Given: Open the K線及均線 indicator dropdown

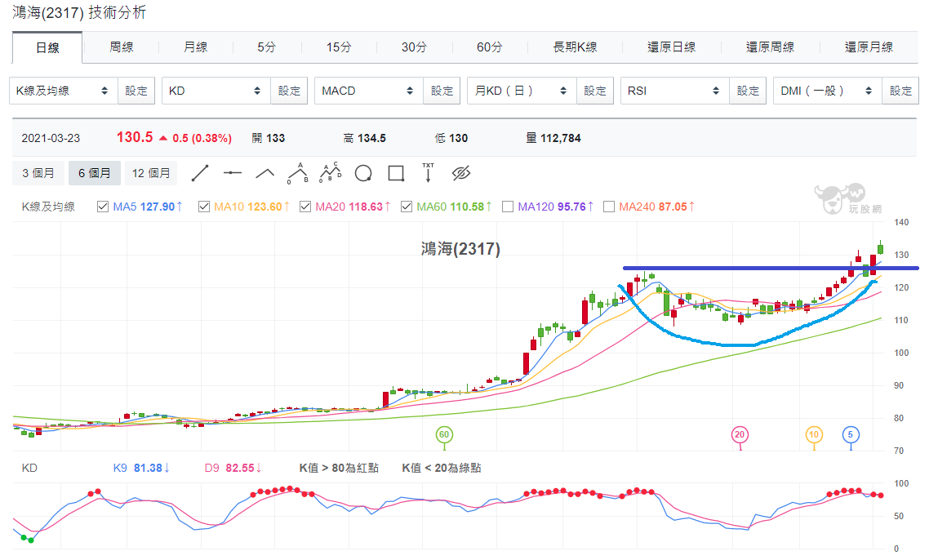Looking at the screenshot, I should [x=64, y=91].
